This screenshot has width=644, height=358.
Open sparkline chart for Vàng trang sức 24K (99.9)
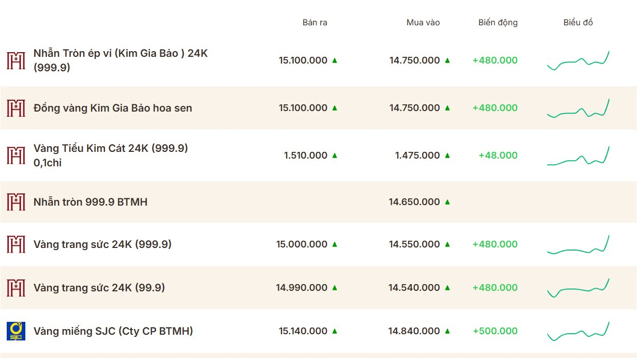tap(578, 288)
